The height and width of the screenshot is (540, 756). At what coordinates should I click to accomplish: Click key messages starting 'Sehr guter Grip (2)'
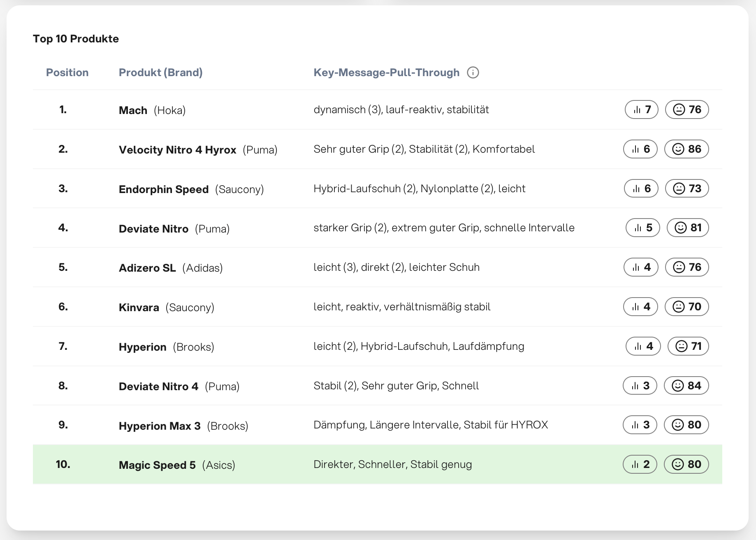click(424, 149)
